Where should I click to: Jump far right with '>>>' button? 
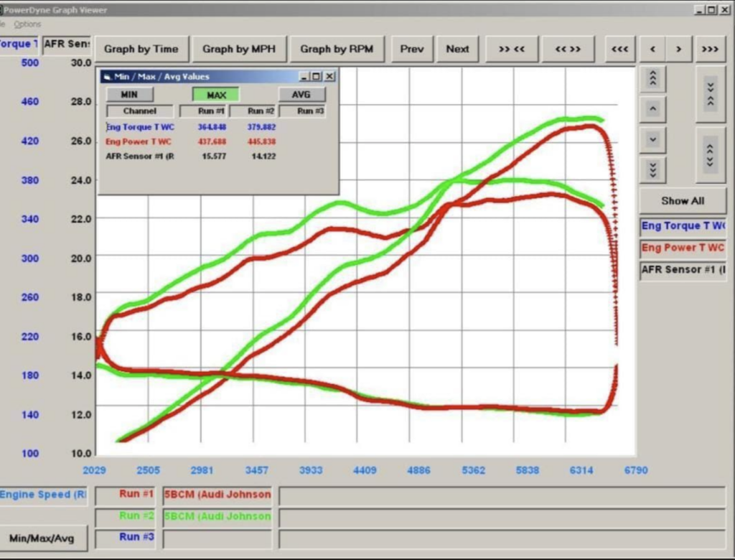tap(710, 49)
